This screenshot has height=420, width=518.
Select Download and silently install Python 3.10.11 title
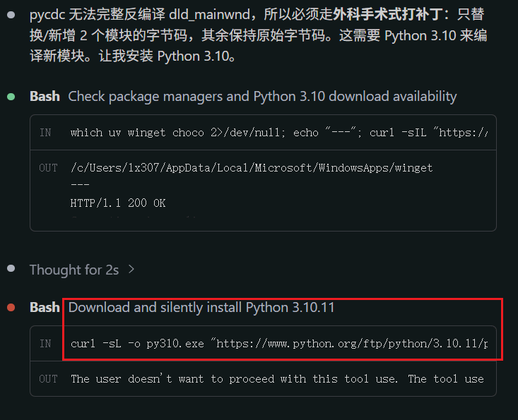[201, 308]
